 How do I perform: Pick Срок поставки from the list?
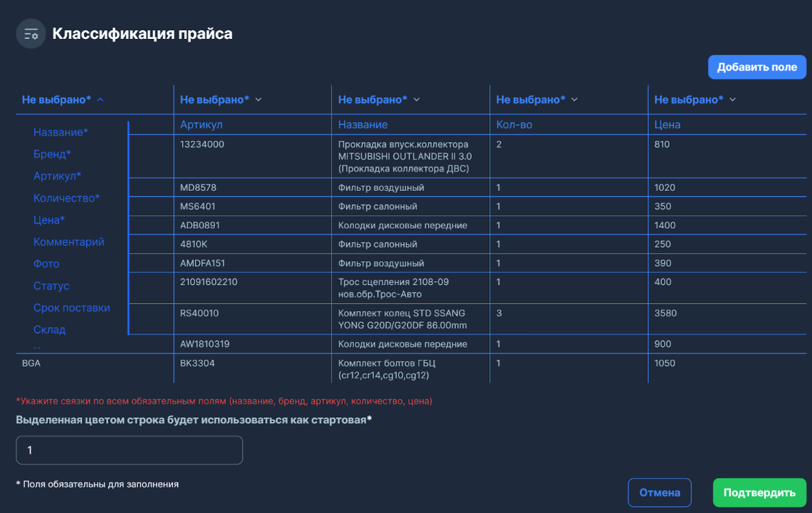(x=71, y=308)
